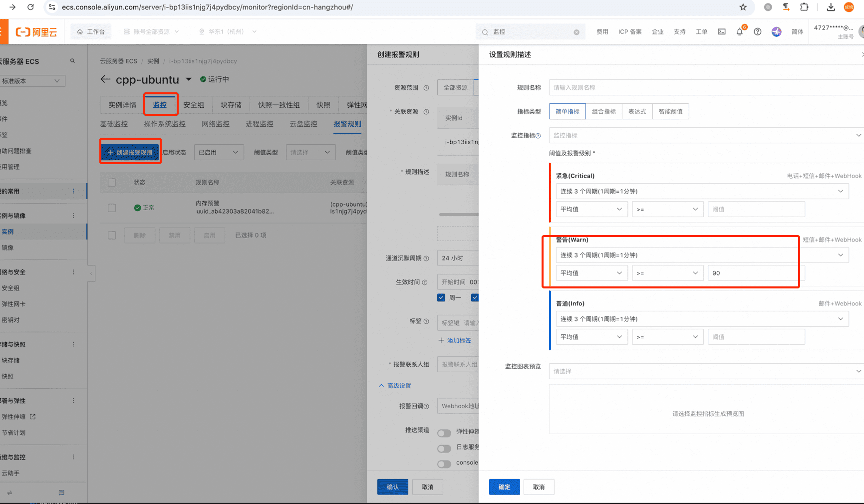Image resolution: width=864 pixels, height=504 pixels.
Task: Enable the console push channel switch
Action: click(x=444, y=464)
